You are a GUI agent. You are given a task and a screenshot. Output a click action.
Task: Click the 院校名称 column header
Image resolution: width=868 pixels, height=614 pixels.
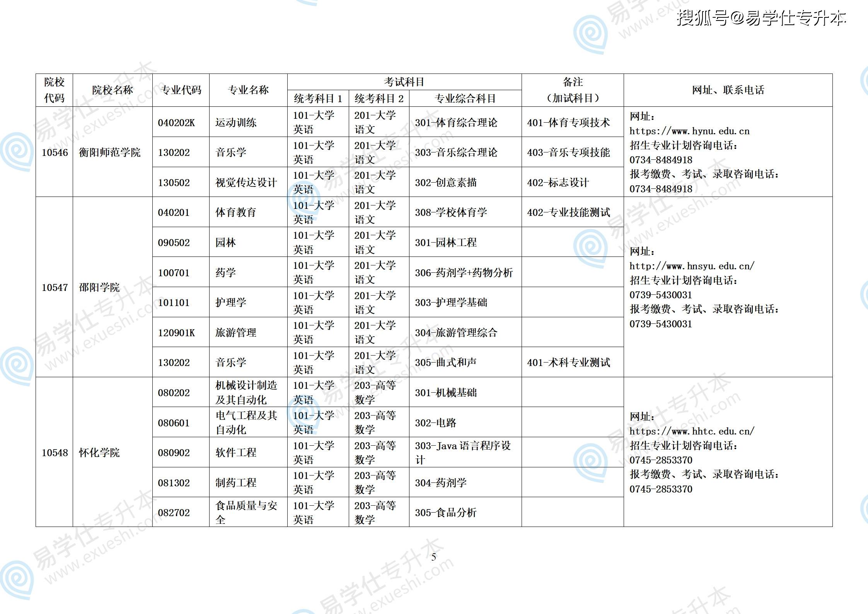[x=113, y=90]
